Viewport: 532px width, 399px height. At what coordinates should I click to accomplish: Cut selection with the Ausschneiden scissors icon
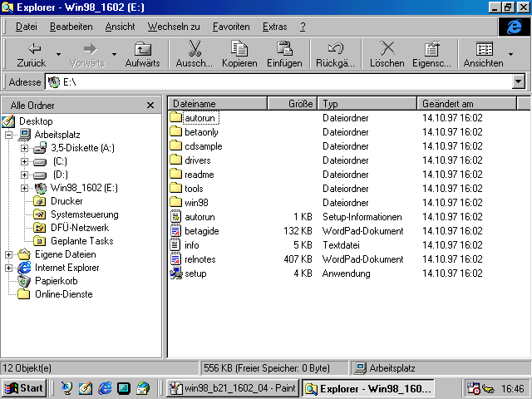tap(195, 54)
